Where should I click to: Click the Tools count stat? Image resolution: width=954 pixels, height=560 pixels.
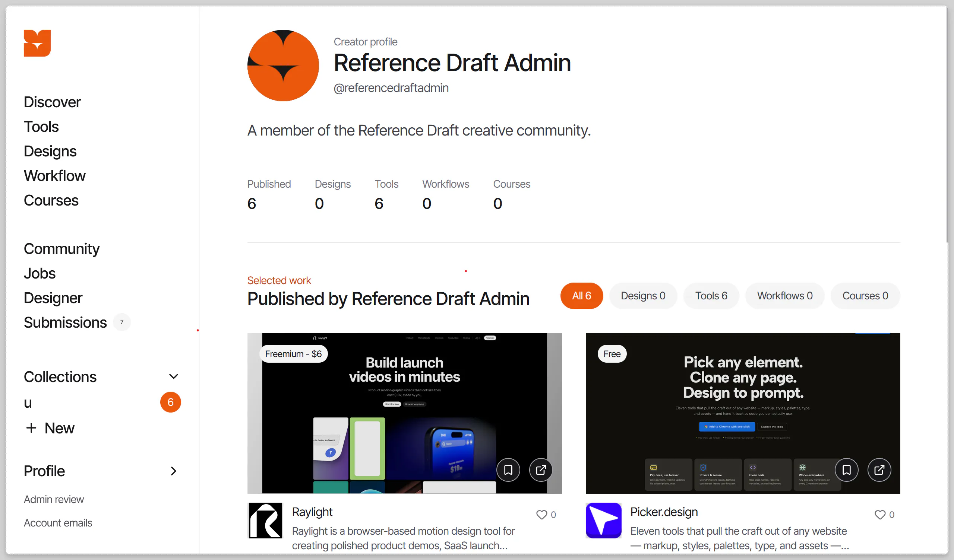tap(386, 194)
